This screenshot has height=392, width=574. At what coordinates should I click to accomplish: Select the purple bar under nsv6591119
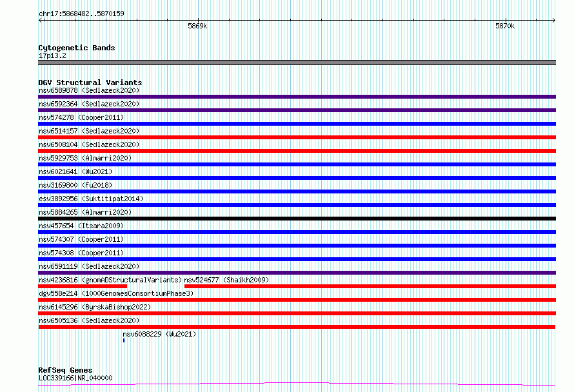coord(297,273)
